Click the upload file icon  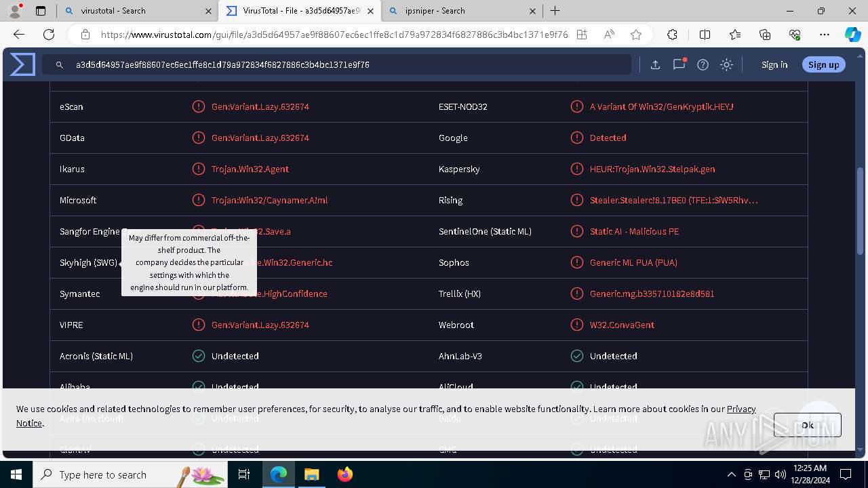[x=655, y=64]
